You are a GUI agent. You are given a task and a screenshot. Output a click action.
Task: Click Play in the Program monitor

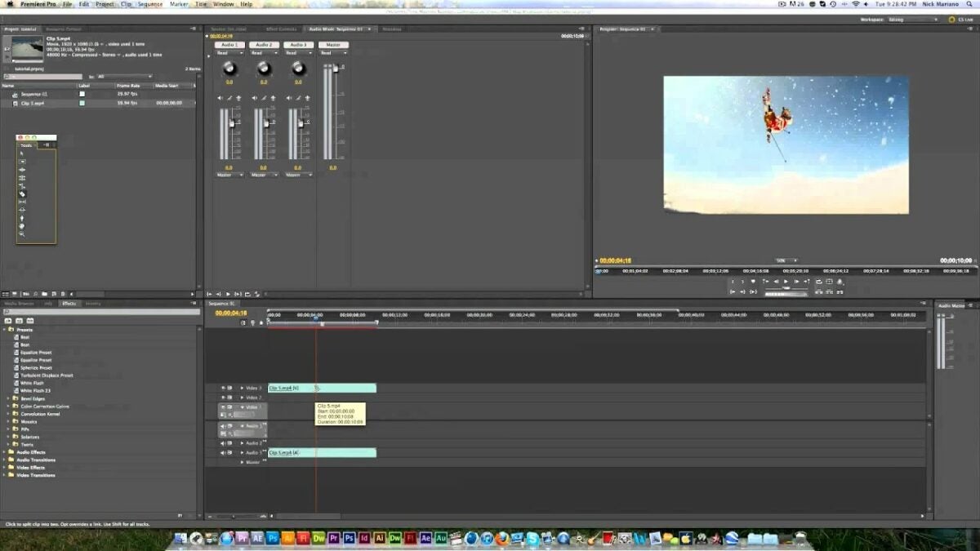[x=786, y=282]
